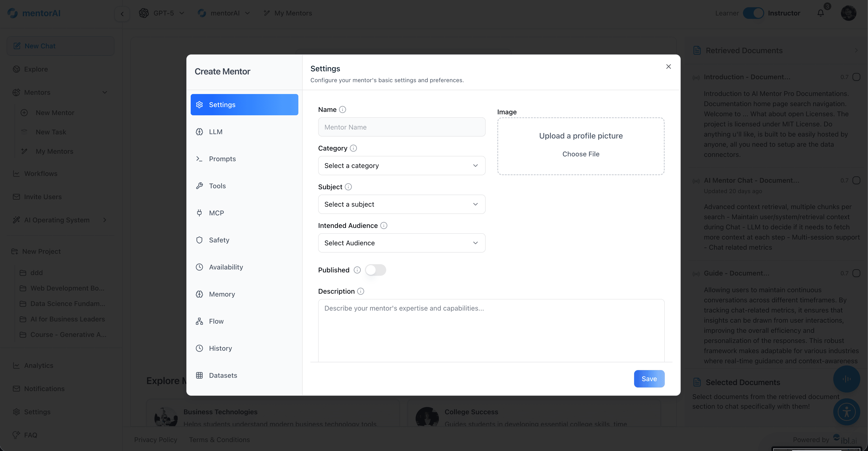Screen dimensions: 868x451
Task: Switch to the LLM tab
Action: pos(215,131)
